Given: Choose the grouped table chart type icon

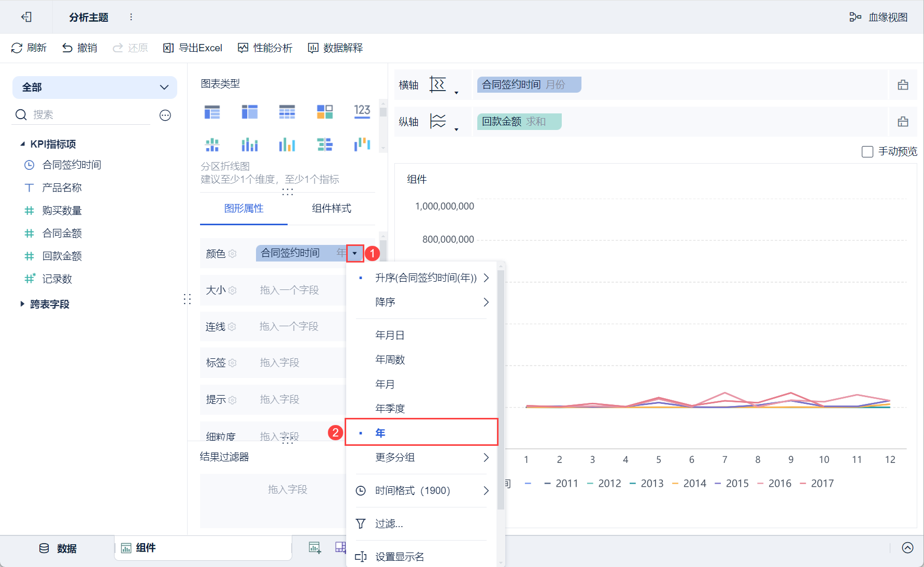Looking at the screenshot, I should [x=212, y=112].
